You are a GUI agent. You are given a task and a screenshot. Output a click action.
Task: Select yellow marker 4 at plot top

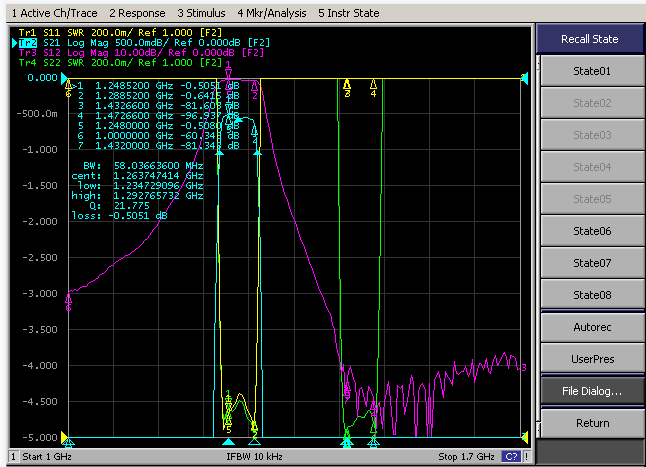pyautogui.click(x=373, y=88)
